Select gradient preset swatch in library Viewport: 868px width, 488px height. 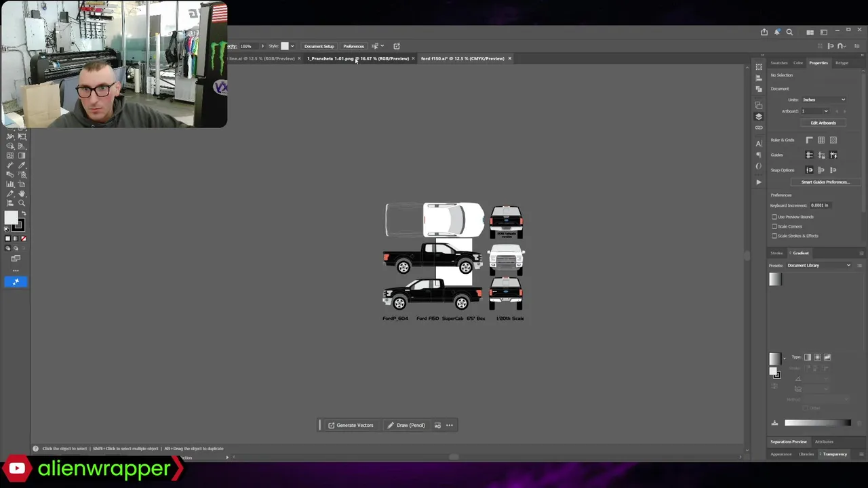775,280
